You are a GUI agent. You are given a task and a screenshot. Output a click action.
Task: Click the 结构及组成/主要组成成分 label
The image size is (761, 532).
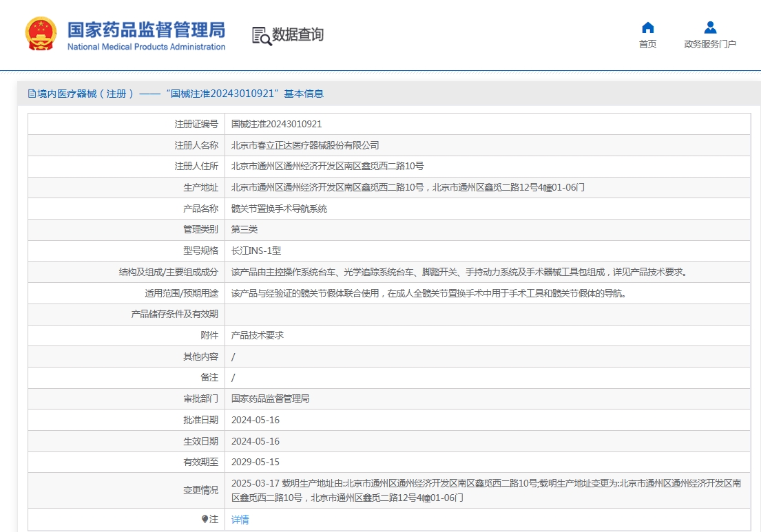click(x=169, y=272)
